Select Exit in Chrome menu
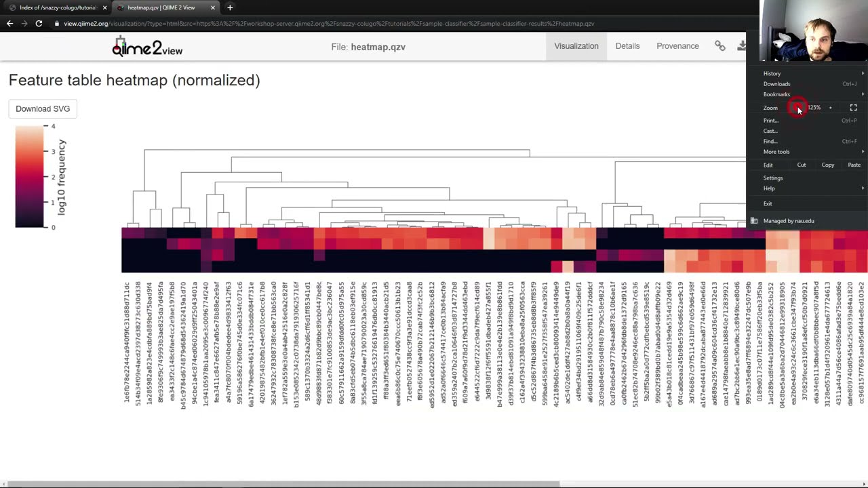 pos(807,203)
